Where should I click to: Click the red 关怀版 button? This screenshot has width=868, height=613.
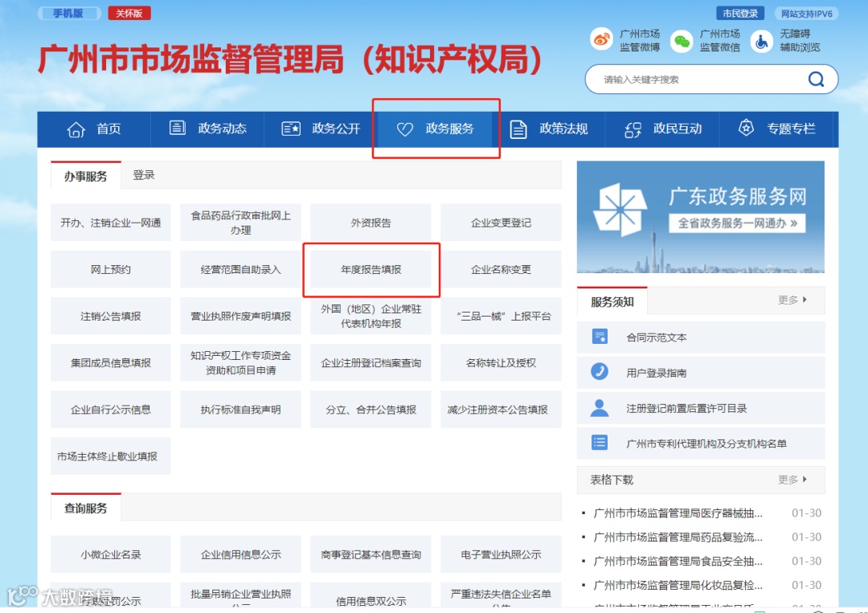(x=129, y=14)
